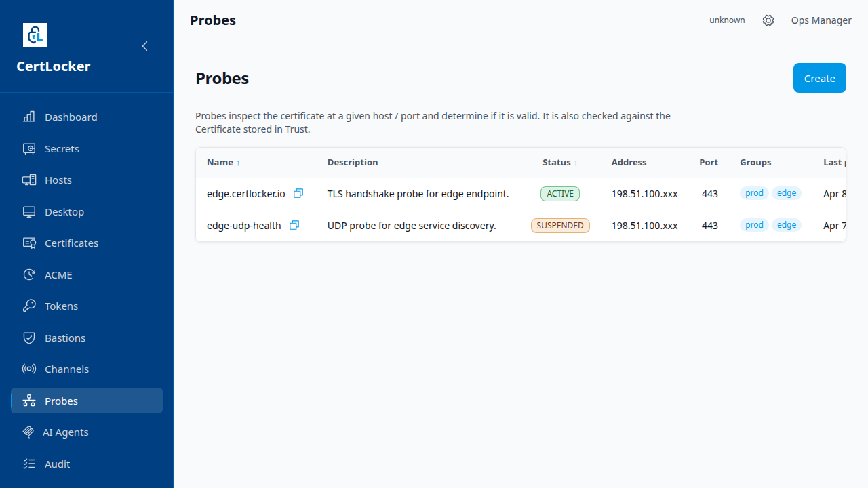Click the Probes network icon

[29, 401]
